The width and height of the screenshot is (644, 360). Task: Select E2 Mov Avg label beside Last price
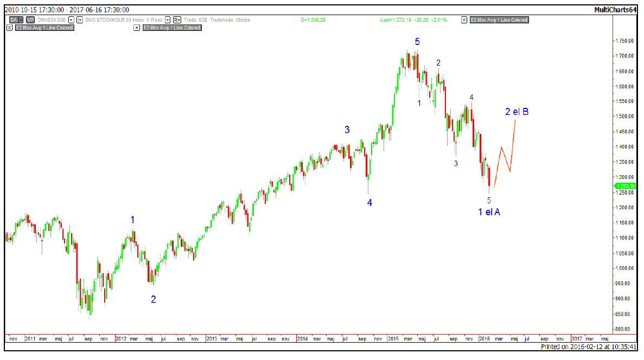click(500, 20)
